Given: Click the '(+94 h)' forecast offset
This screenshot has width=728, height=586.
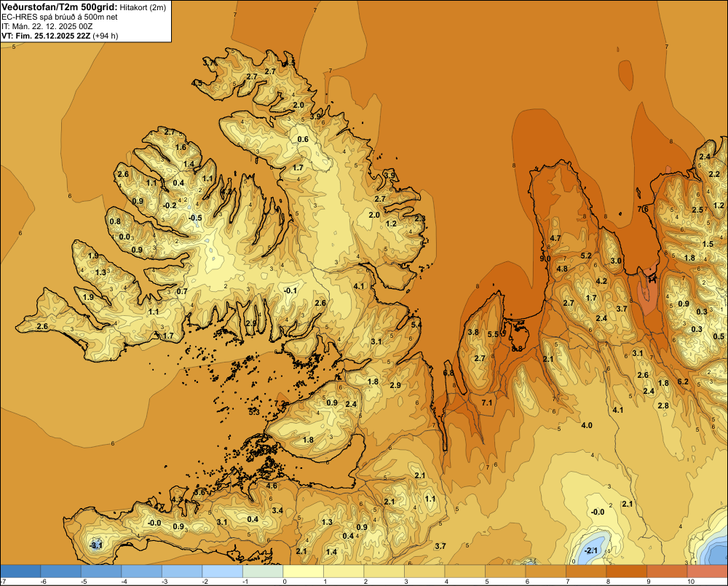Looking at the screenshot, I should (x=106, y=36).
